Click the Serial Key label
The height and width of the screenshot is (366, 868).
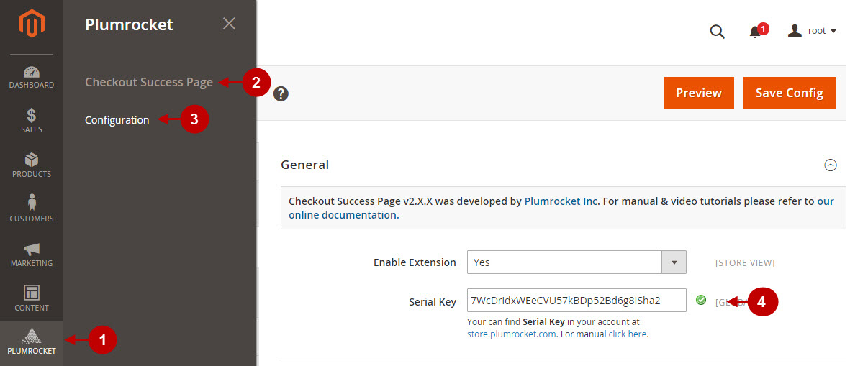(433, 302)
